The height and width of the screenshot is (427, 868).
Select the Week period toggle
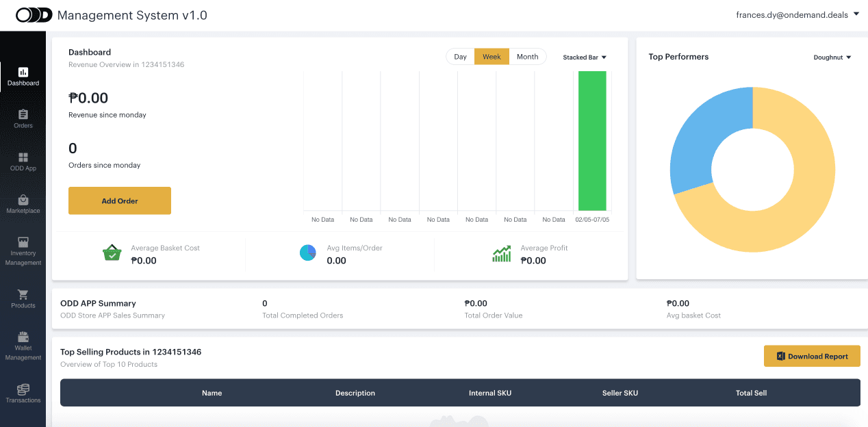(492, 57)
